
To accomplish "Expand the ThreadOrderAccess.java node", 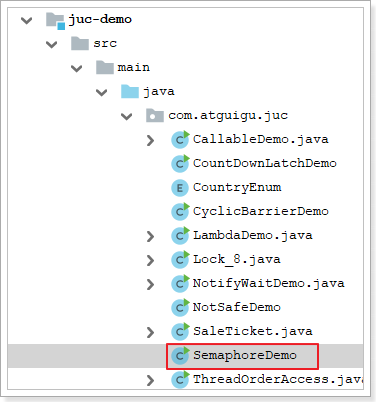I will point(150,380).
